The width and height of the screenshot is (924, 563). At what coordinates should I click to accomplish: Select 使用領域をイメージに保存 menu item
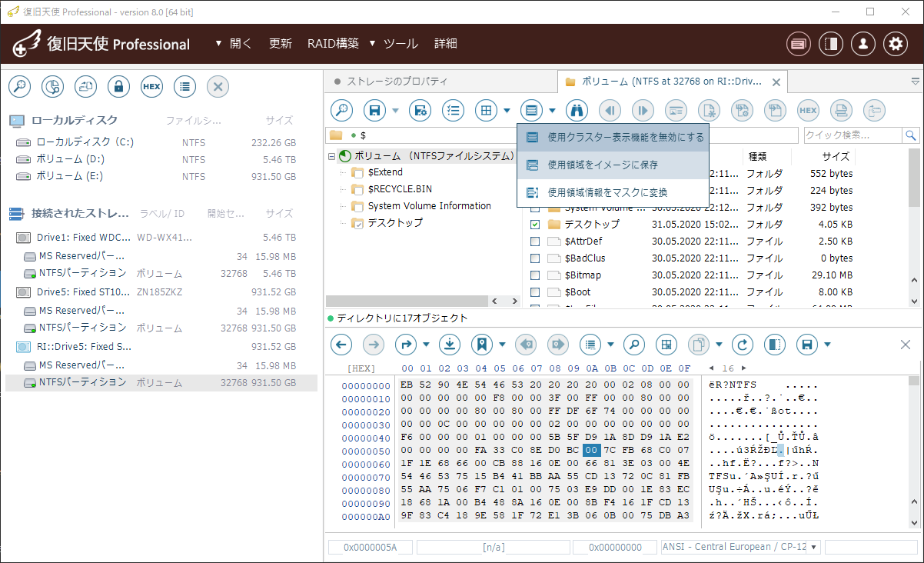pos(613,165)
